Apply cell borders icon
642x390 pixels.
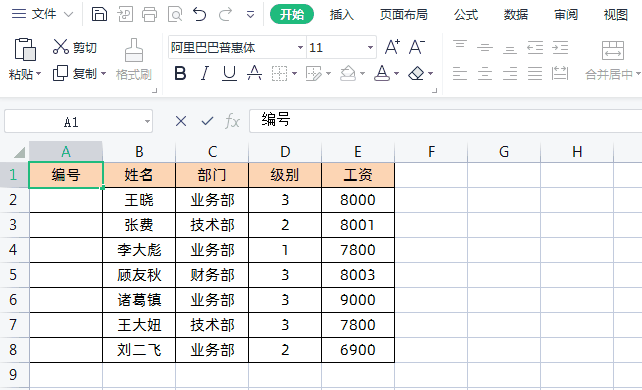coord(279,74)
